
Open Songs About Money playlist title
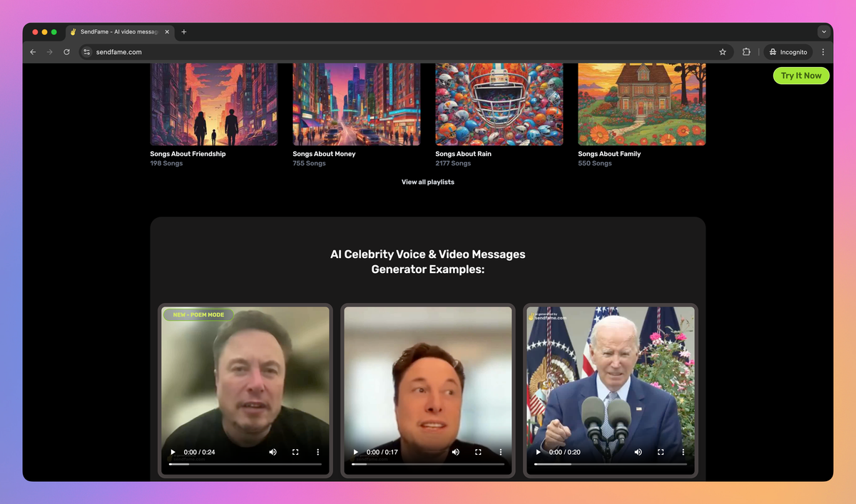tap(324, 154)
